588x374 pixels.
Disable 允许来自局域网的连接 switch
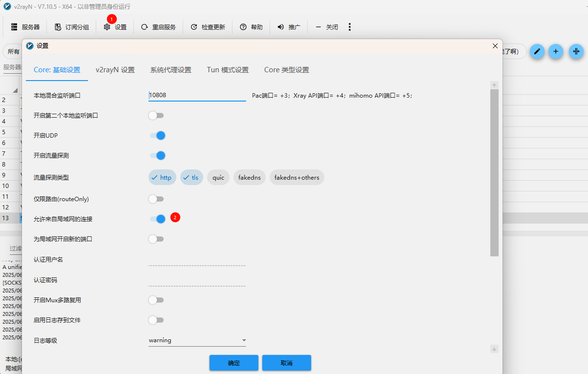[x=157, y=219]
